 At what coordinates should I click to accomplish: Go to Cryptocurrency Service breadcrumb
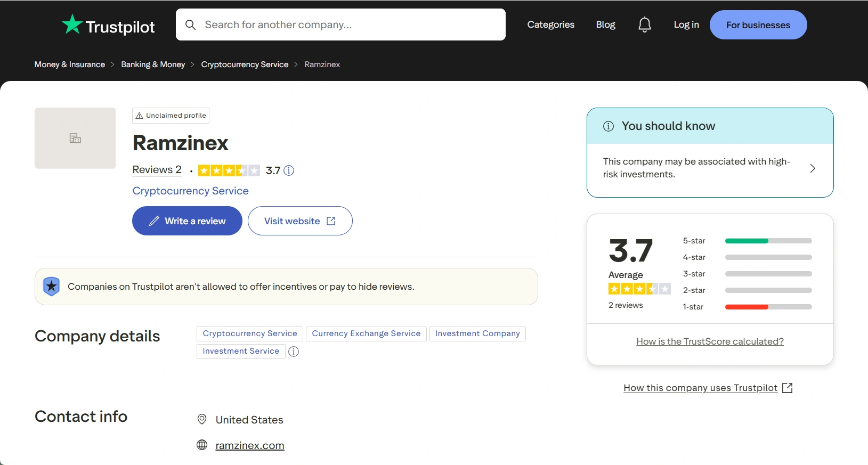(x=245, y=64)
